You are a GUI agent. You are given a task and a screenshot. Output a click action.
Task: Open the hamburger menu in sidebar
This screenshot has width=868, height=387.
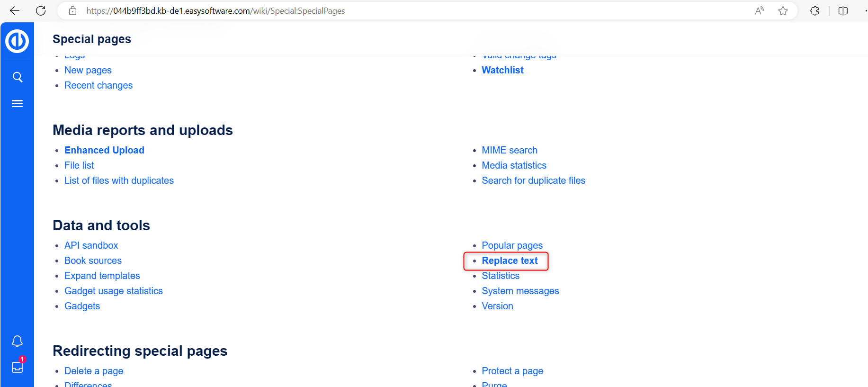[18, 104]
